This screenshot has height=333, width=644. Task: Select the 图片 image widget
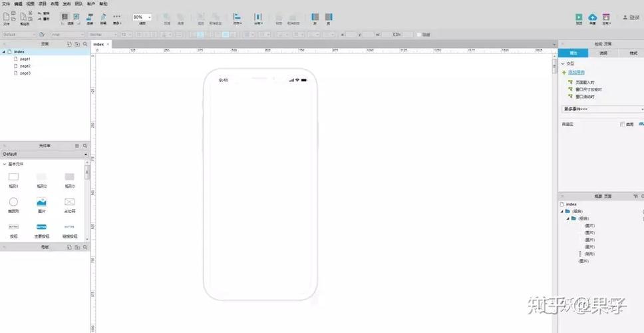point(41,204)
